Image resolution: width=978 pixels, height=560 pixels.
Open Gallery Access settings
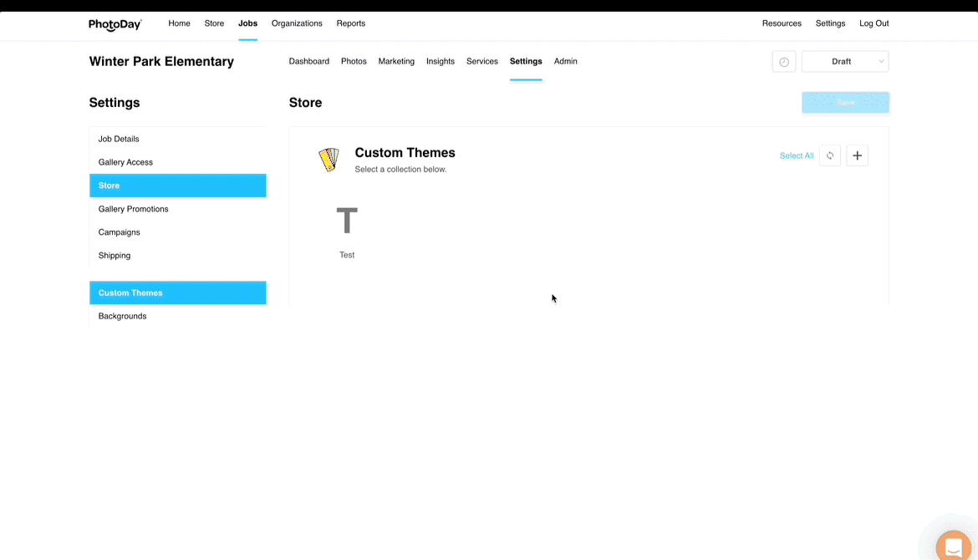click(x=178, y=162)
